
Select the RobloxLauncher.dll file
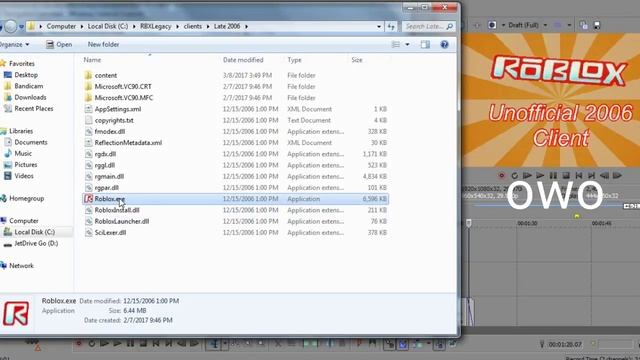pyautogui.click(x=235, y=221)
